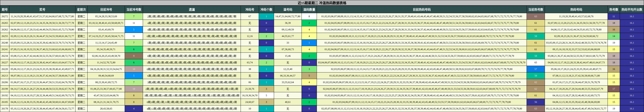
Task: Click cold numbers 05,24,28,33,38,53,69
Action: [106, 16]
